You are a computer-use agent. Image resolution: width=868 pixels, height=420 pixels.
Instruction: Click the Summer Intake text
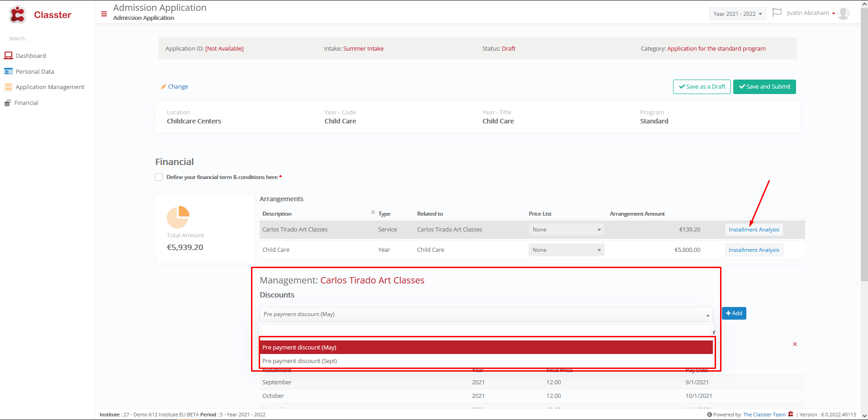pyautogui.click(x=363, y=49)
